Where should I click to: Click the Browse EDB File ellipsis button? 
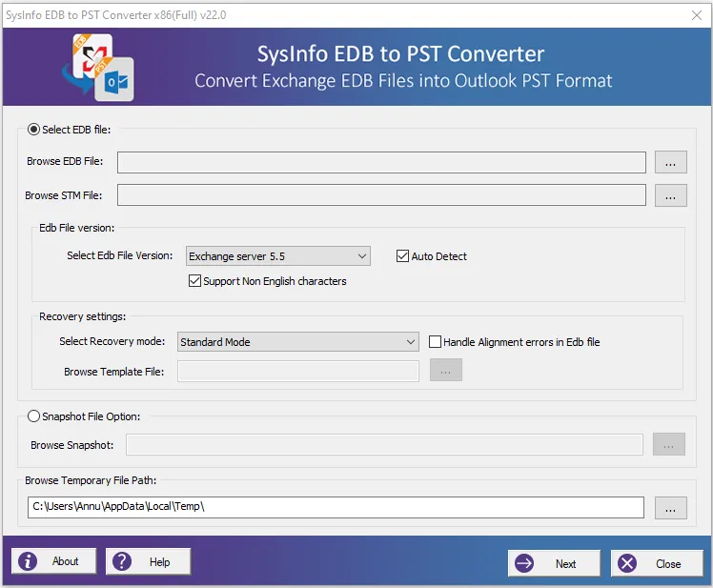(671, 162)
